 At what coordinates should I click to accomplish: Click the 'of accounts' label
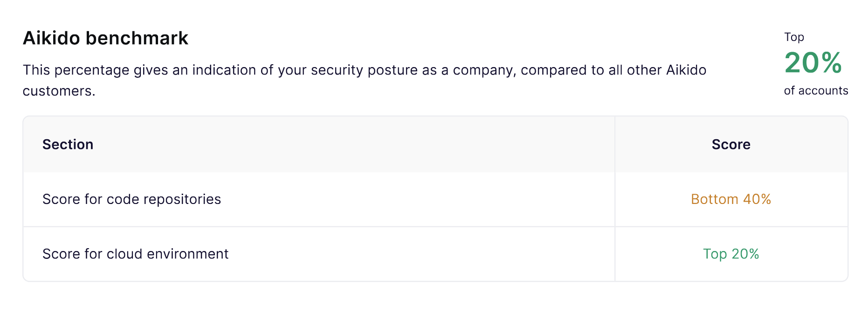coord(816,90)
